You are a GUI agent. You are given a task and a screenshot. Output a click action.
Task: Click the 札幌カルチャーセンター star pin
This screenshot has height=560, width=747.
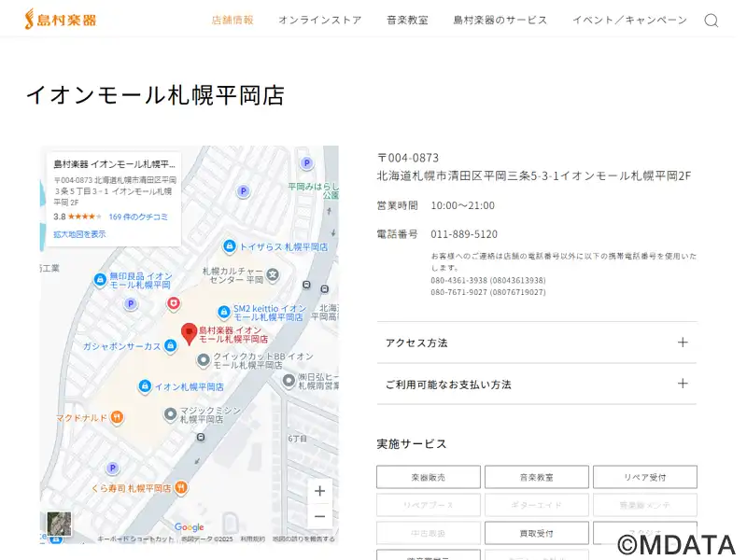click(273, 274)
